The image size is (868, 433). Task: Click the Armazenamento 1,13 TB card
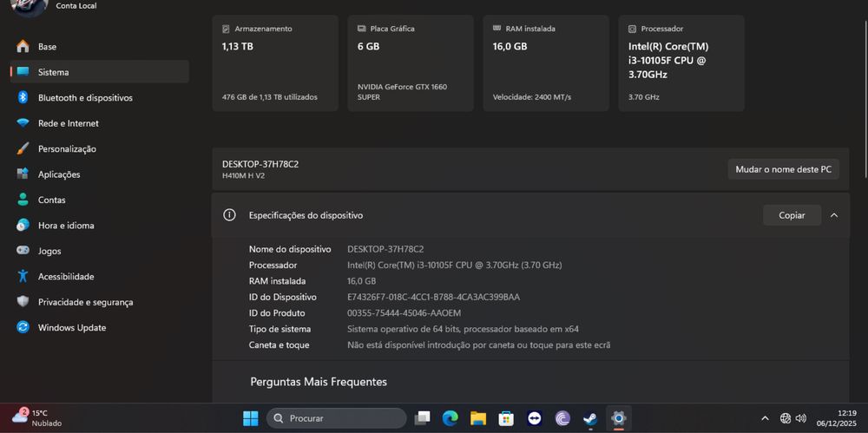point(275,63)
